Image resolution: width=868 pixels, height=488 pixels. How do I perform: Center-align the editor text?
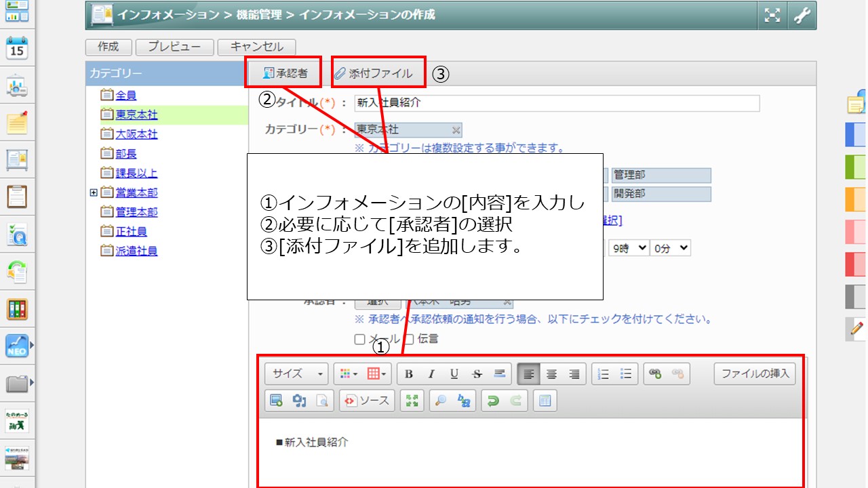[x=552, y=374]
